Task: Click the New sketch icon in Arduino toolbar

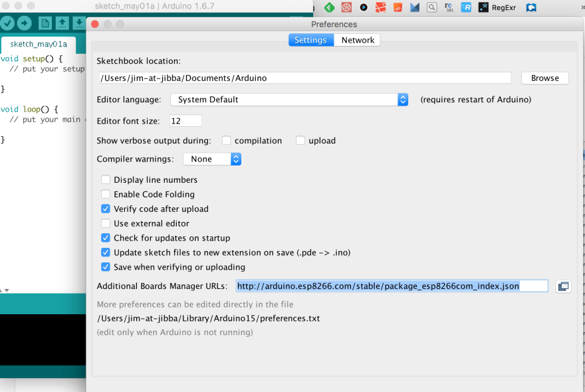Action: (45, 23)
